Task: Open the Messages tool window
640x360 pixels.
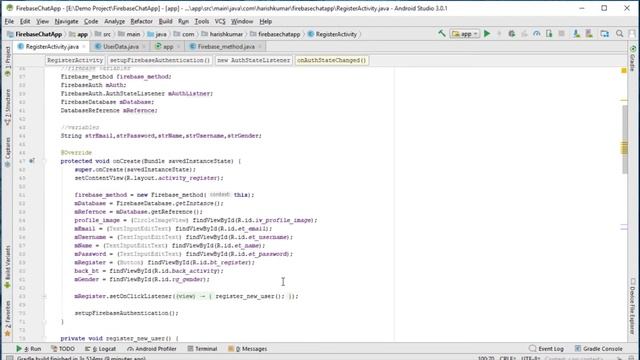Action: [x=248, y=349]
